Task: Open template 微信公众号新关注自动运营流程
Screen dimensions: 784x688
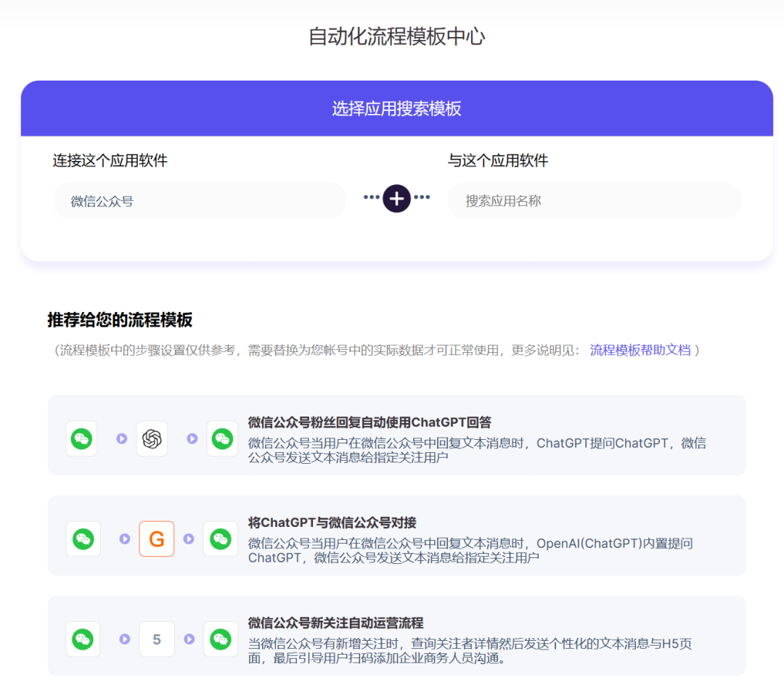Action: 335,623
